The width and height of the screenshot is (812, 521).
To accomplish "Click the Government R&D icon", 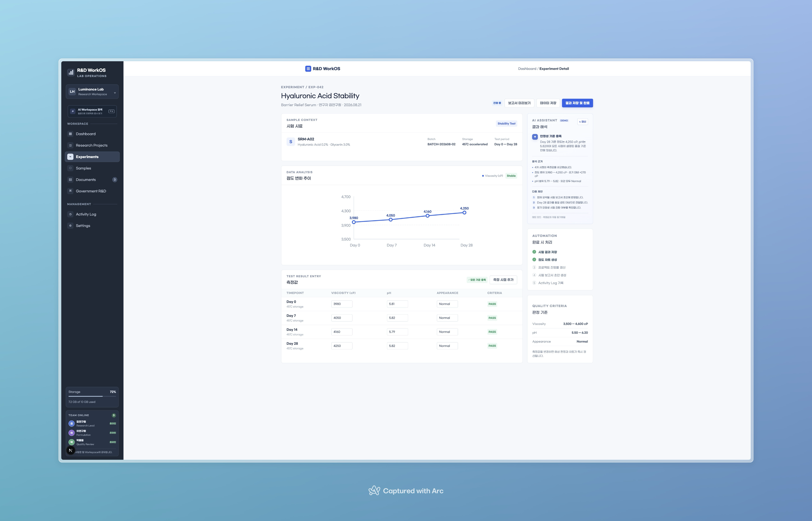I will tap(70, 191).
